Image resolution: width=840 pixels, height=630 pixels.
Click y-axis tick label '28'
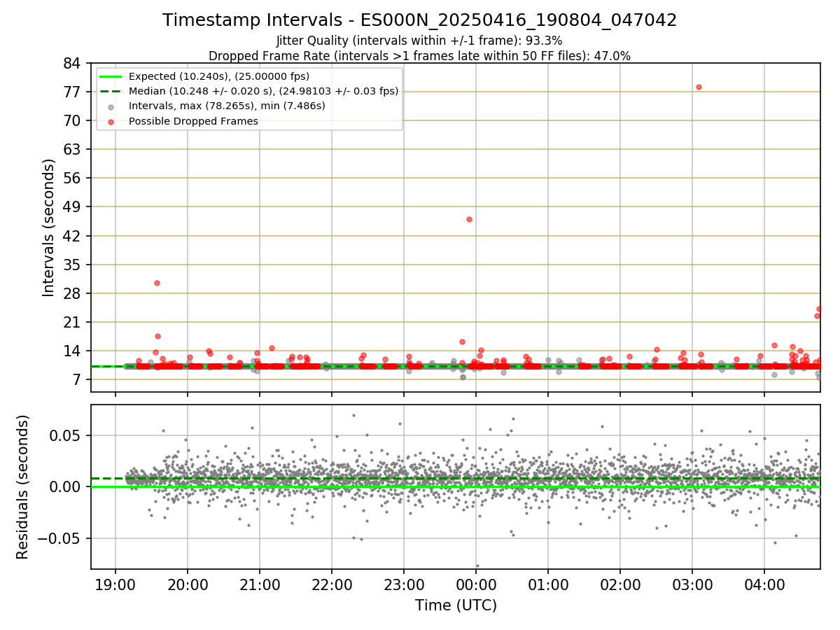point(72,293)
